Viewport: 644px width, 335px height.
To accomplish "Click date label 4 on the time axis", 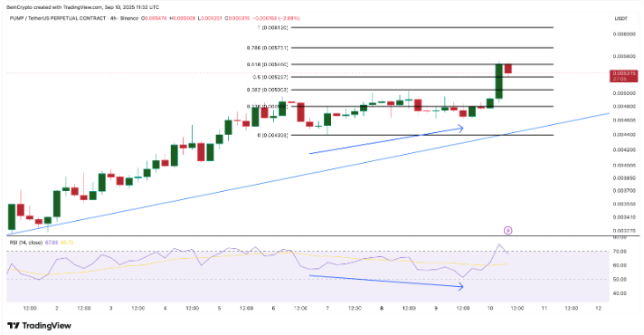I will [166, 308].
